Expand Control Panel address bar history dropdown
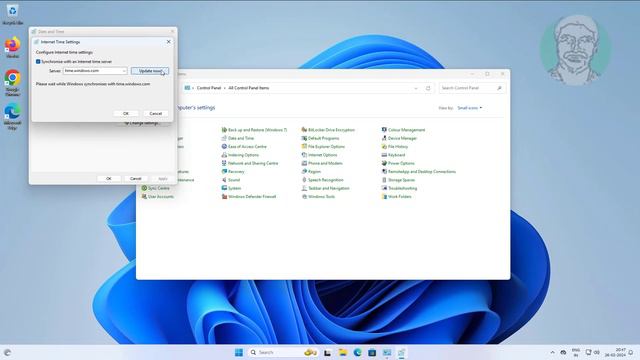Screen dimensions: 640x360 click(x=416, y=88)
